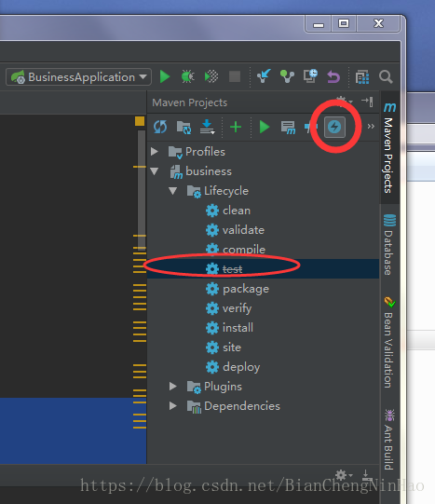
Task: Open the Maven Projects panel gear settings
Action: tap(344, 101)
